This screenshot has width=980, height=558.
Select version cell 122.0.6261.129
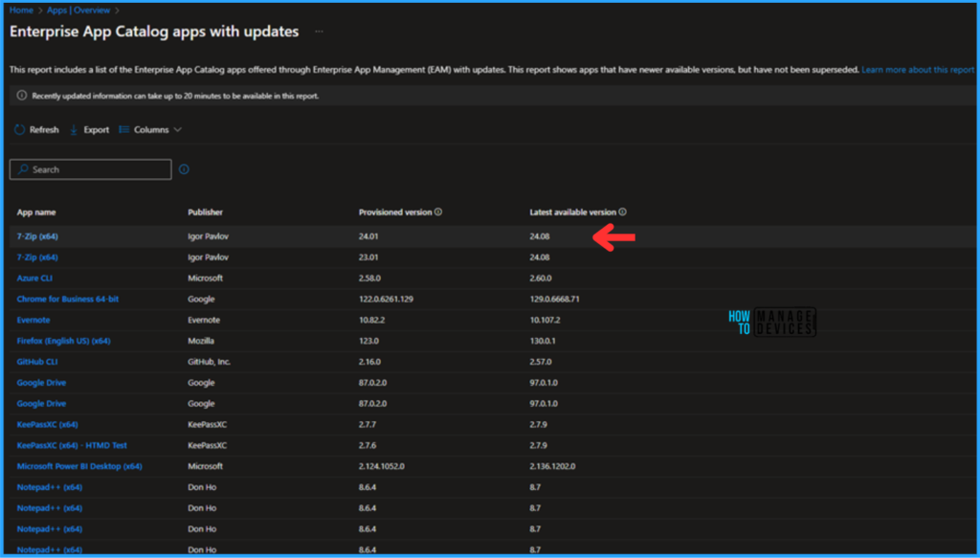[x=386, y=300]
